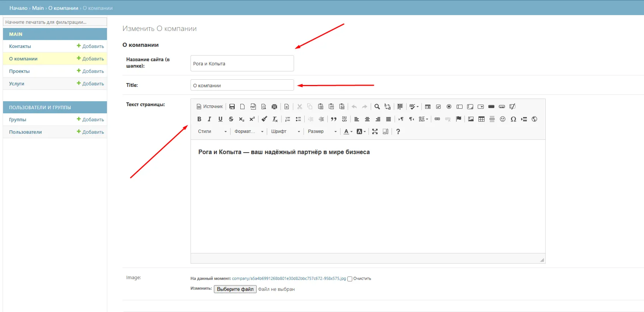Toggle source view with the Источник button

(210, 107)
